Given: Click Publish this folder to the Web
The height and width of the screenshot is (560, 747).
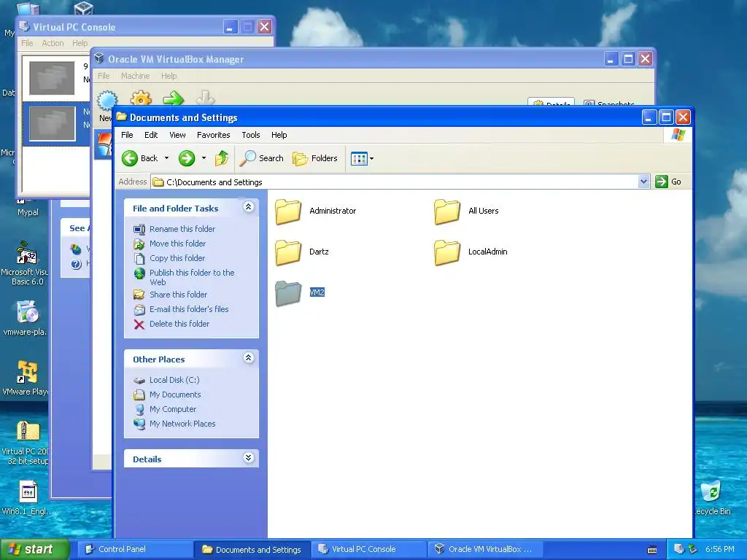Looking at the screenshot, I should [x=192, y=277].
